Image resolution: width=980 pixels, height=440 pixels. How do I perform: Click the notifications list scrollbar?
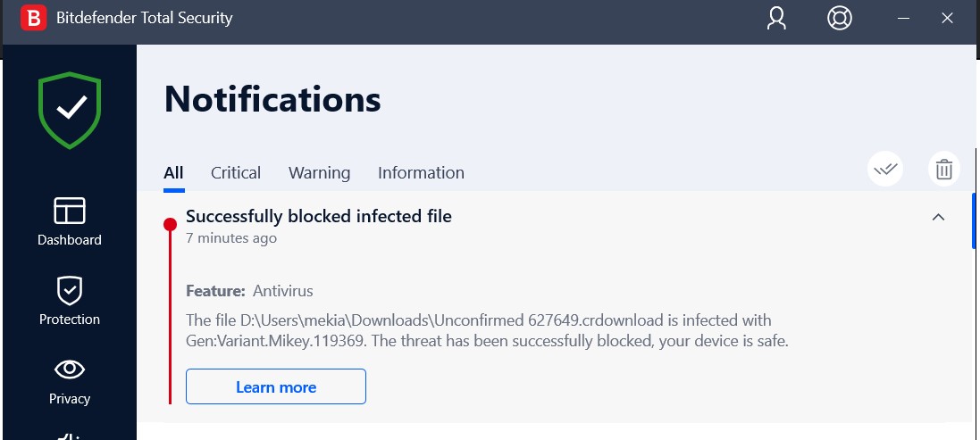pyautogui.click(x=974, y=221)
